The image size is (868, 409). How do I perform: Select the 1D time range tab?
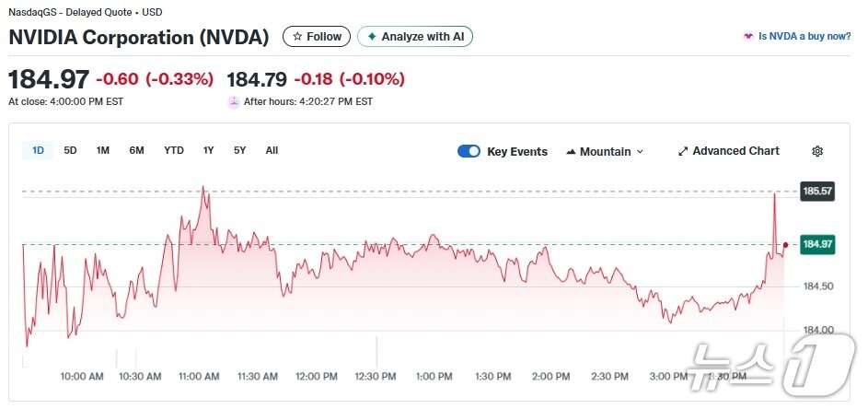point(38,150)
